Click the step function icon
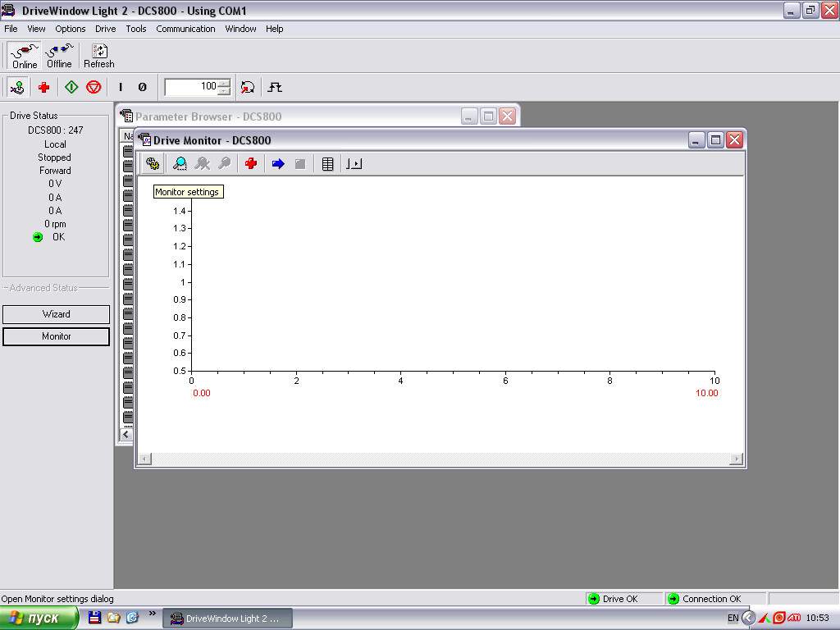The image size is (840, 630). tap(275, 87)
